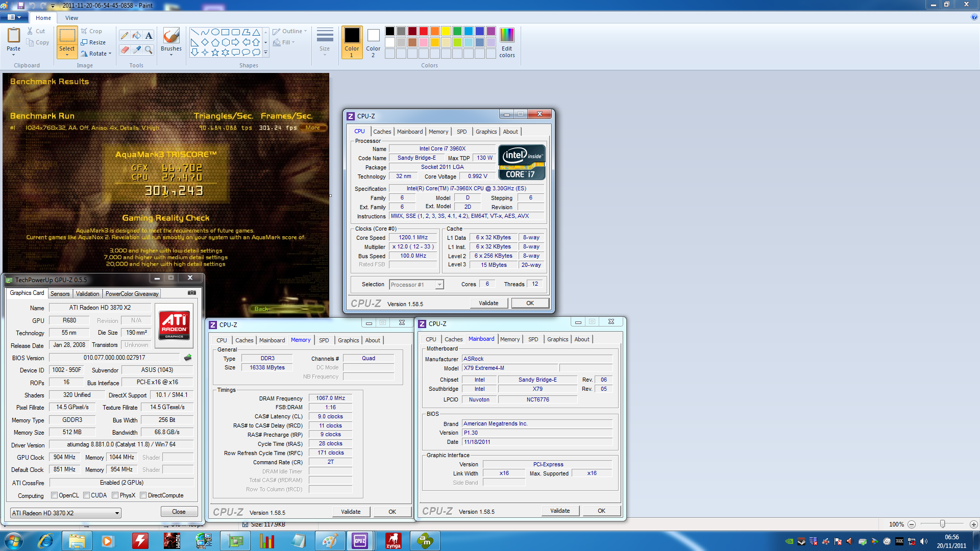
Task: Expand the Select tool dropdown arrow
Action: tap(67, 54)
